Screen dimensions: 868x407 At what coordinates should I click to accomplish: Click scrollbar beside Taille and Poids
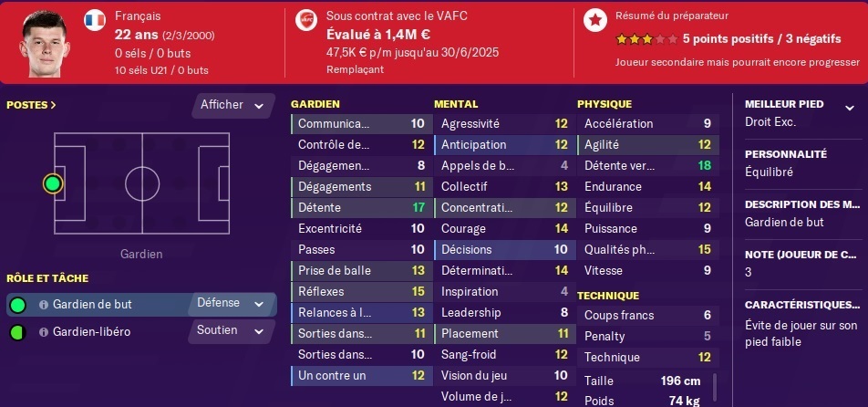pos(715,387)
